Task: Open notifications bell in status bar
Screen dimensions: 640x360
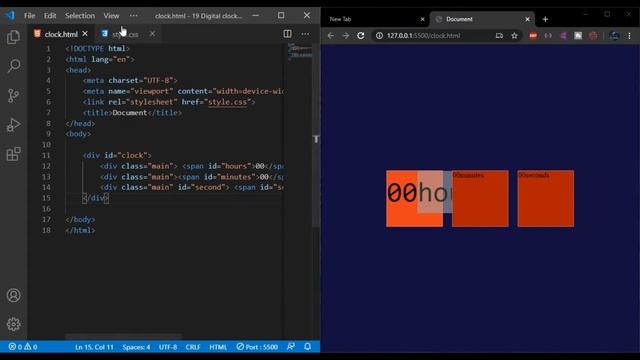Action: point(307,347)
